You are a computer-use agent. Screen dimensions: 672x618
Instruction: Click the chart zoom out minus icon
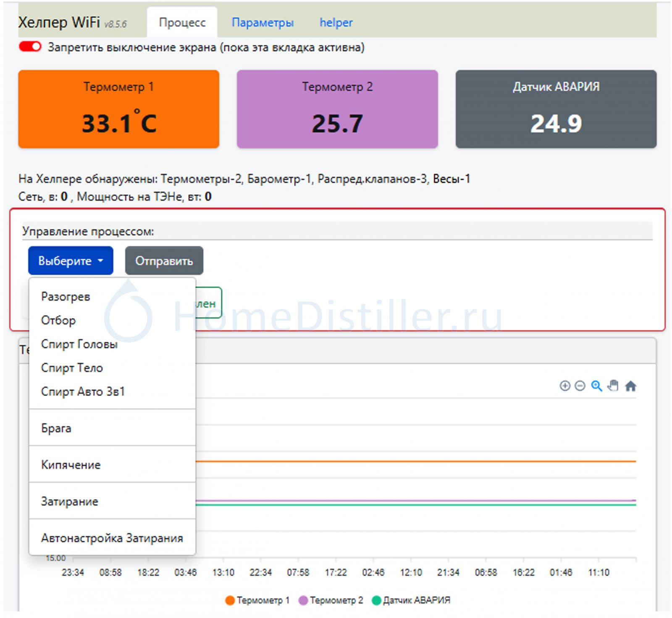(580, 386)
